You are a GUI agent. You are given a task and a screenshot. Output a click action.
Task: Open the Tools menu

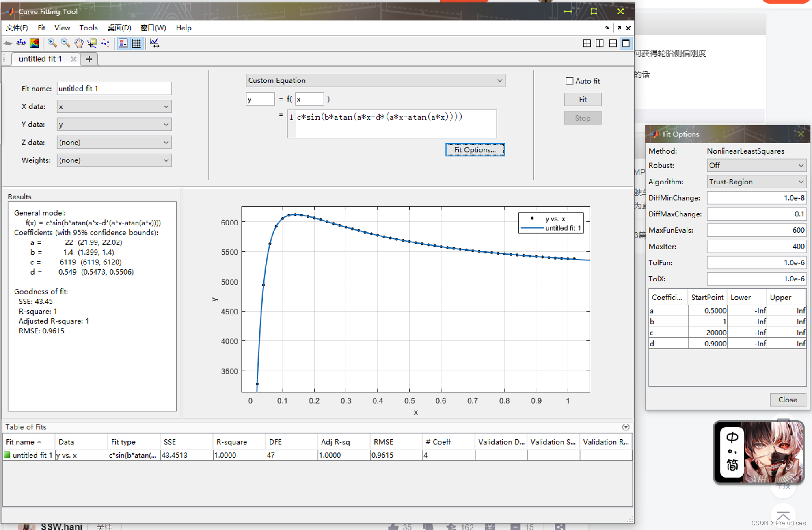coord(89,28)
